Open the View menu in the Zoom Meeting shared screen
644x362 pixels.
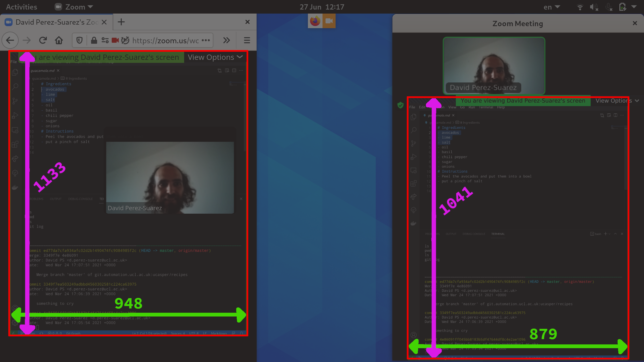[452, 107]
